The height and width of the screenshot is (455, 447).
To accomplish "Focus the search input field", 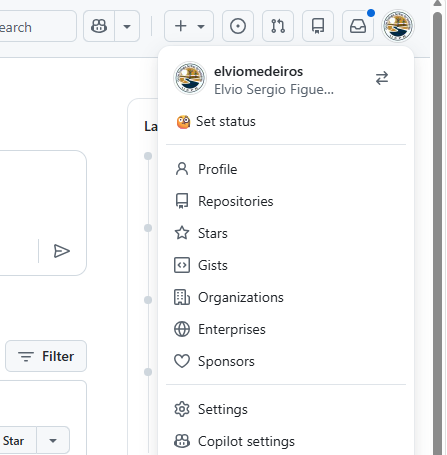I will 37,26.
